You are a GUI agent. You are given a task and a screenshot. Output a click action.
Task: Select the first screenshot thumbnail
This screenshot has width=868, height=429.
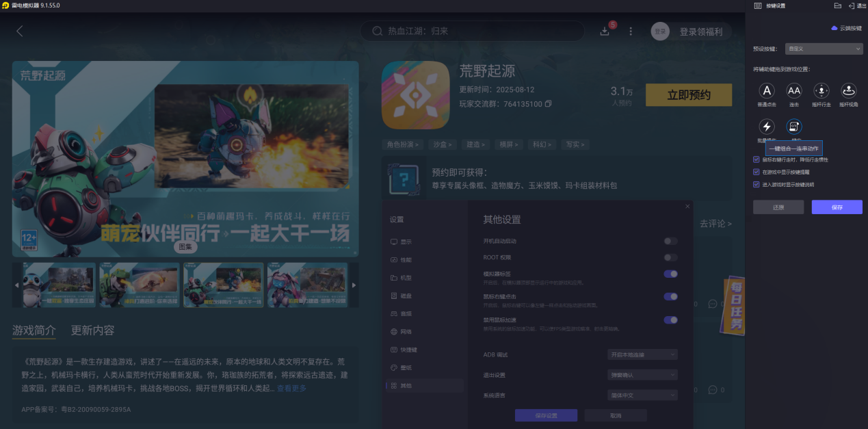[x=60, y=285]
